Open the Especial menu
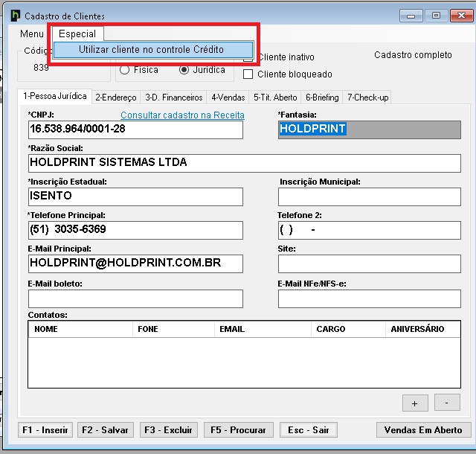The image size is (476, 454). [77, 33]
